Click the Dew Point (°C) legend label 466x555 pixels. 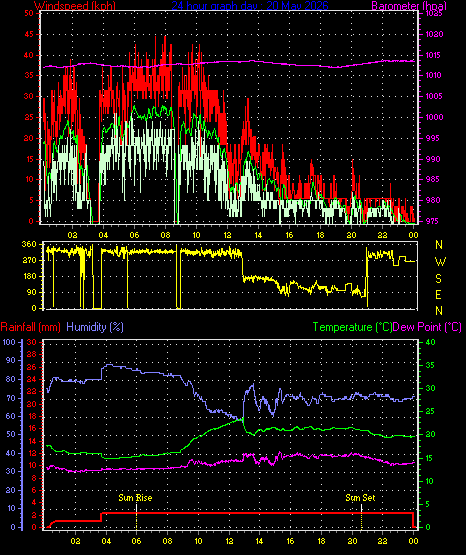coord(427,327)
